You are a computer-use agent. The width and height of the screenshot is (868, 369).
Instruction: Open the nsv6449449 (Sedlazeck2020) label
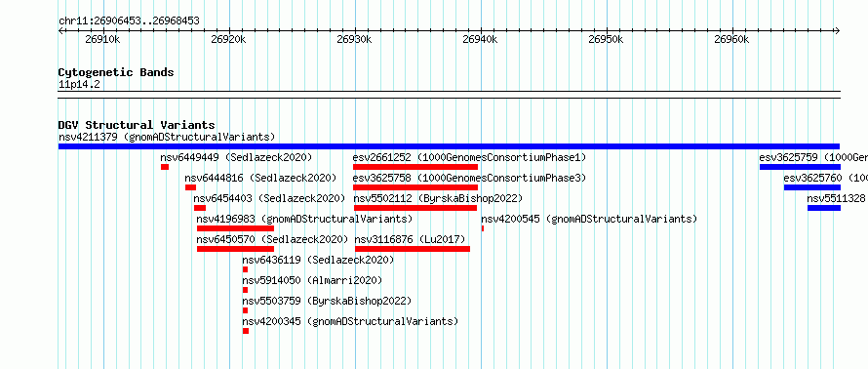(x=236, y=157)
